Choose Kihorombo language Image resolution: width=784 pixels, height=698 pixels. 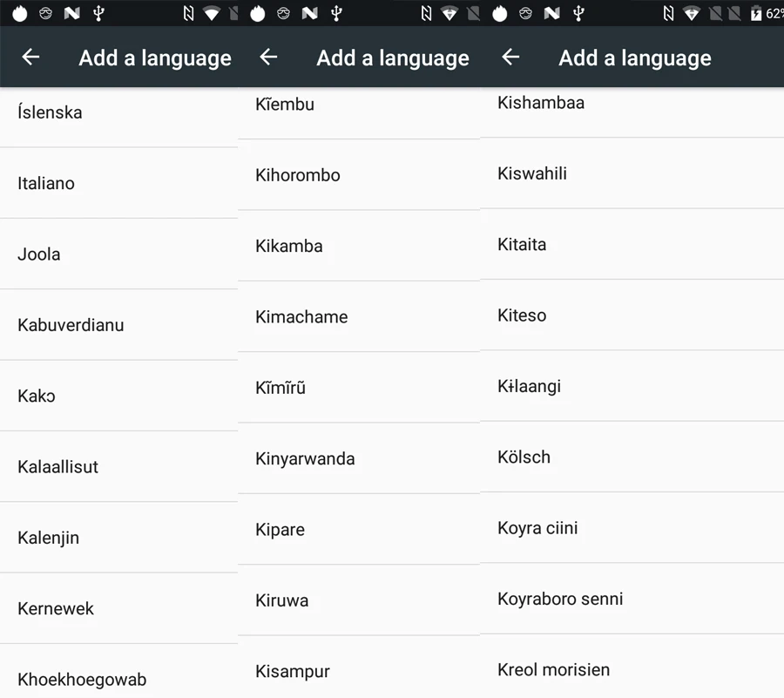click(359, 175)
